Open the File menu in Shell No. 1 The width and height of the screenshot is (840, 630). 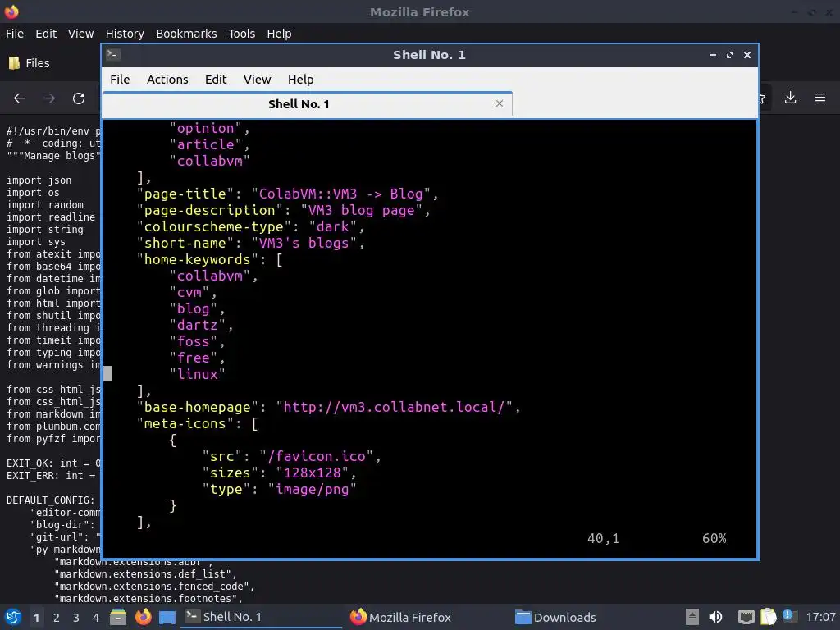[x=120, y=80]
